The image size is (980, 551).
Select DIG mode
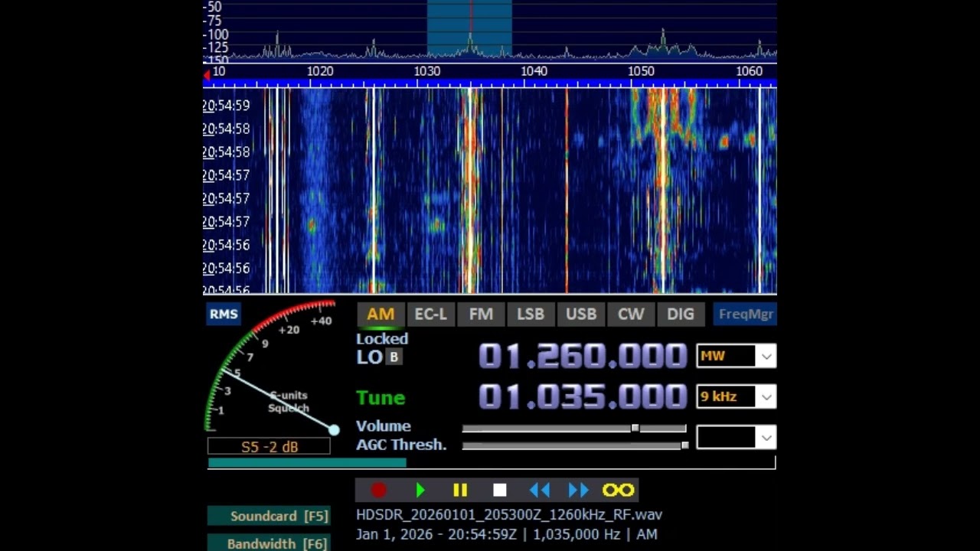(x=681, y=315)
